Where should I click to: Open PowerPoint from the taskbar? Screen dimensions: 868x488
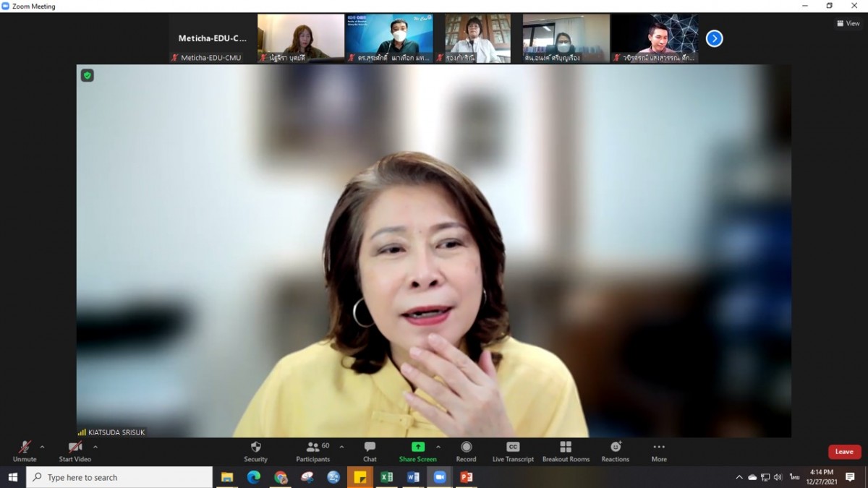(467, 477)
